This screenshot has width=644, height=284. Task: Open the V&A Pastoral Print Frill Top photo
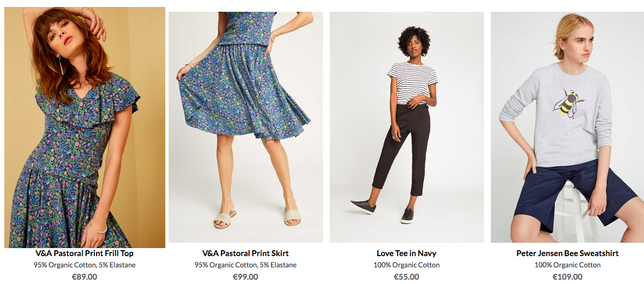[85, 128]
